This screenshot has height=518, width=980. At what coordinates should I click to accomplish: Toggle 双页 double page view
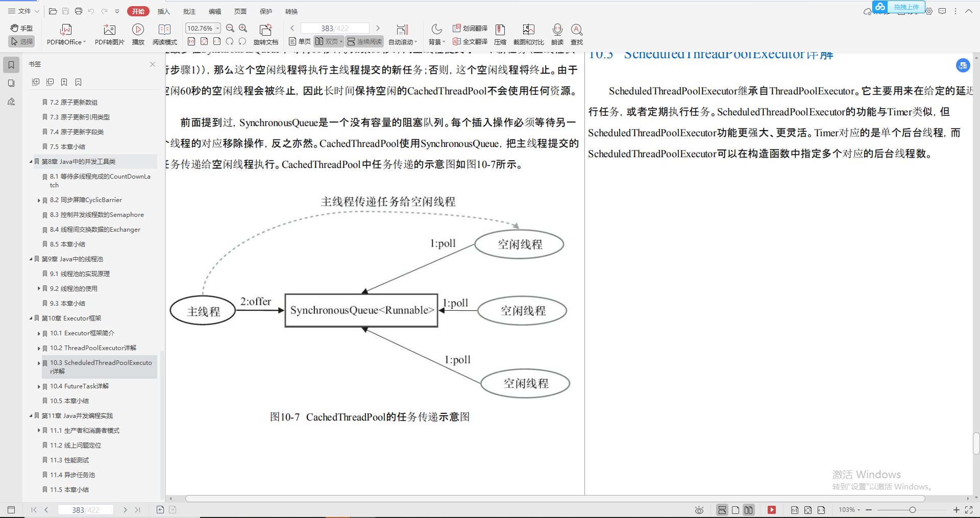pyautogui.click(x=328, y=41)
